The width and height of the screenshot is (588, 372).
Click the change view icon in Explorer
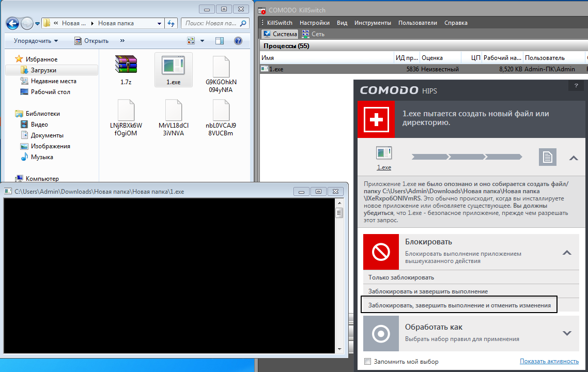click(x=191, y=41)
